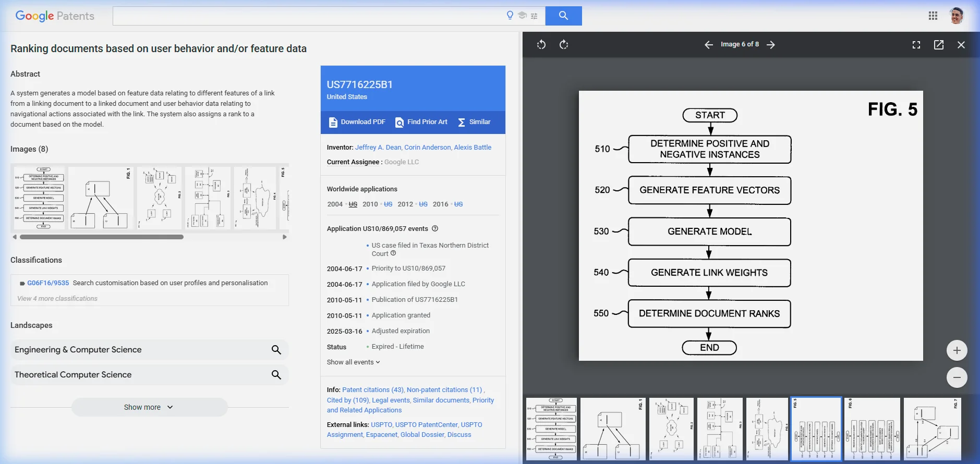This screenshot has width=980, height=464.
Task: Go to previous image arrow
Action: [x=709, y=45]
